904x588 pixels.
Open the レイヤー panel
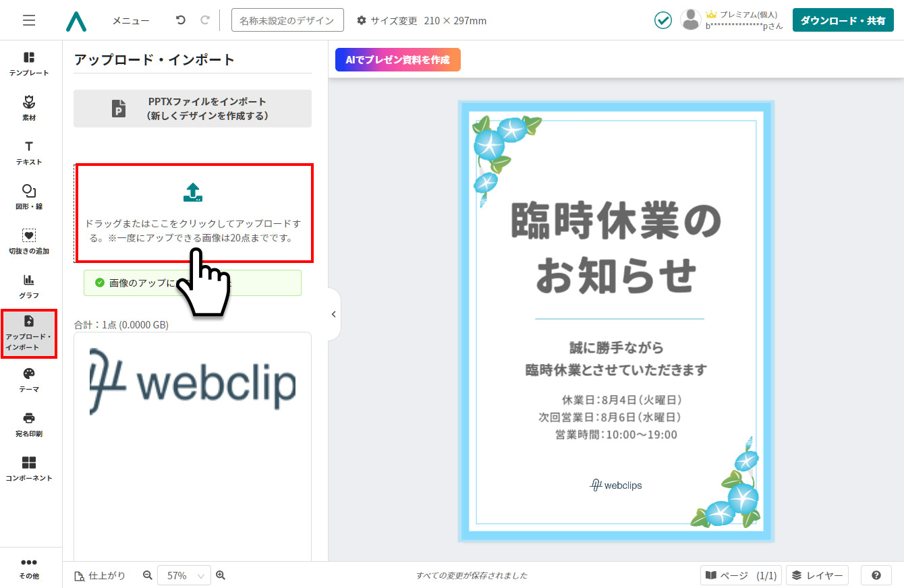click(x=817, y=575)
